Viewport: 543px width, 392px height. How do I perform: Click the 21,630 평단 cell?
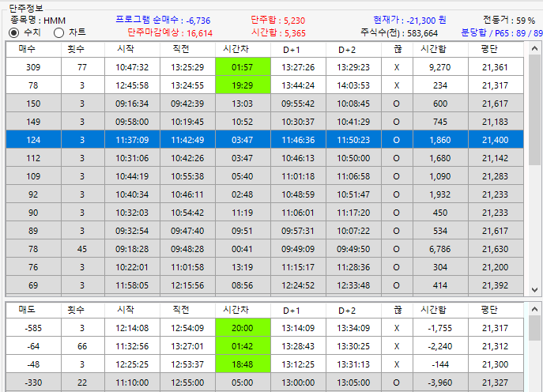pos(496,249)
